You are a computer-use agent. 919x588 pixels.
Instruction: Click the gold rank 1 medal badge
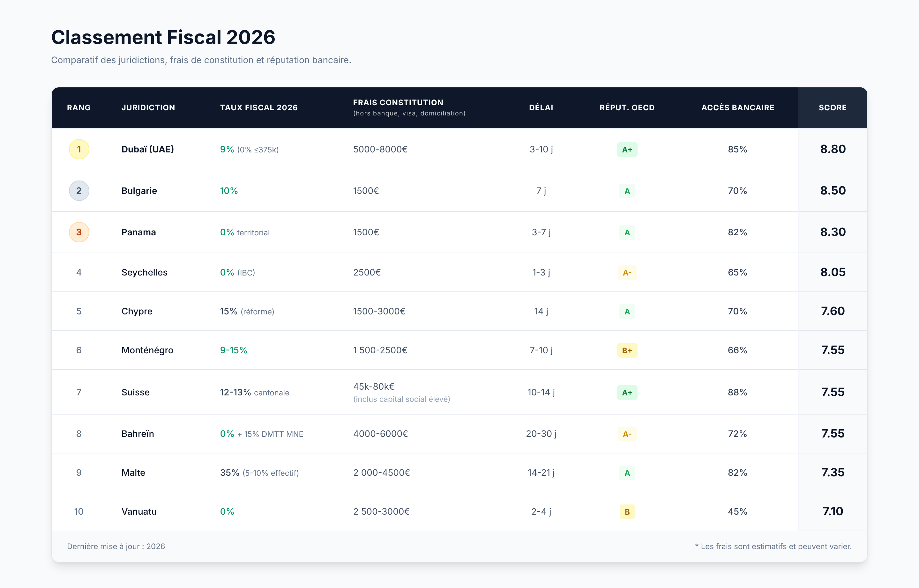pyautogui.click(x=79, y=149)
